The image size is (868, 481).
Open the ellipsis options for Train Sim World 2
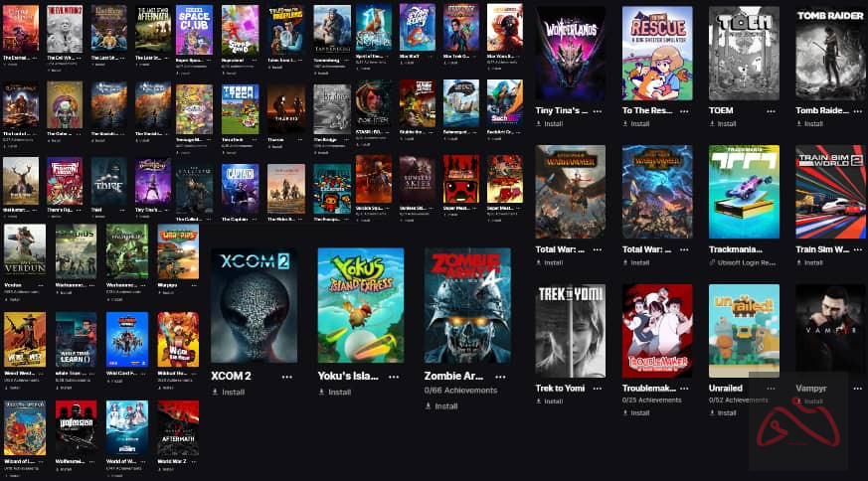(857, 249)
